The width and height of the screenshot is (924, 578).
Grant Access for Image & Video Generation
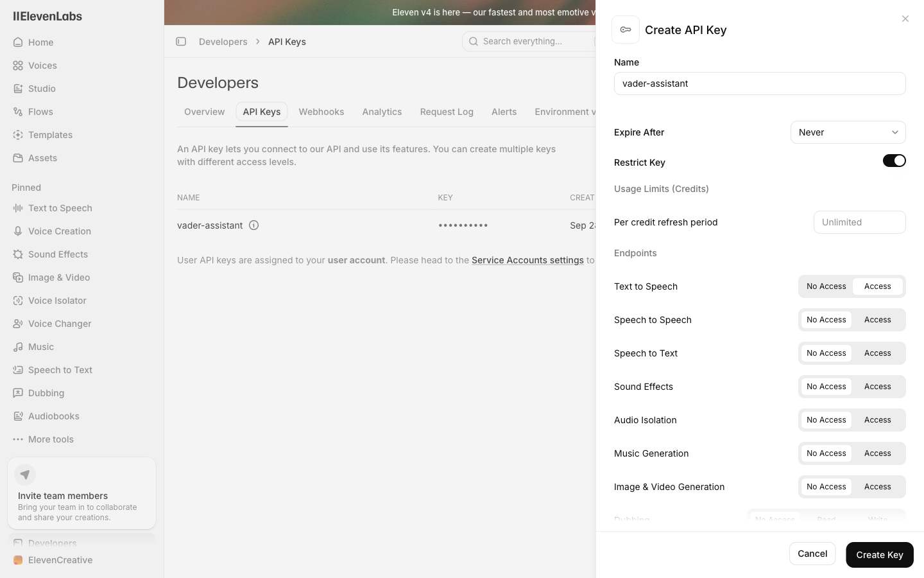coord(877,487)
